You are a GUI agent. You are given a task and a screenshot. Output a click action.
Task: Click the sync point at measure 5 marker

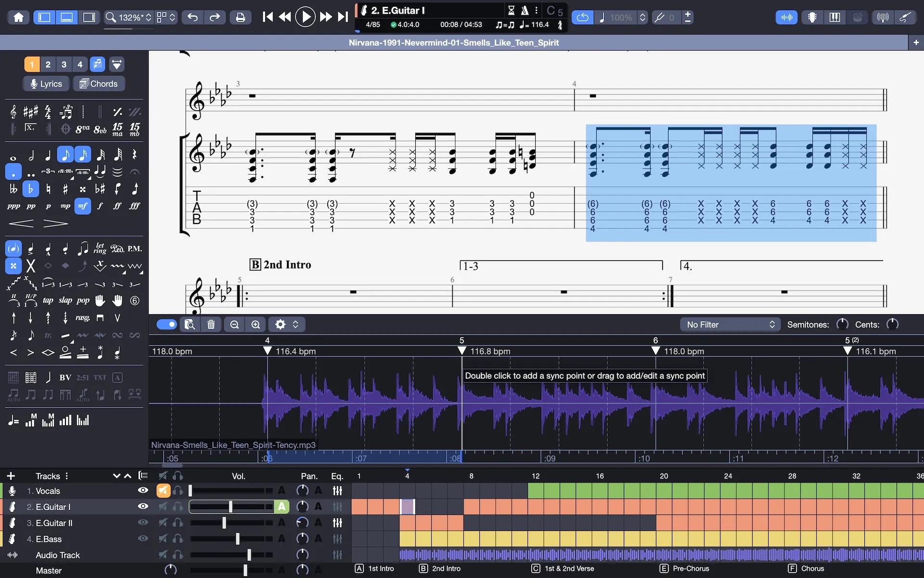462,351
